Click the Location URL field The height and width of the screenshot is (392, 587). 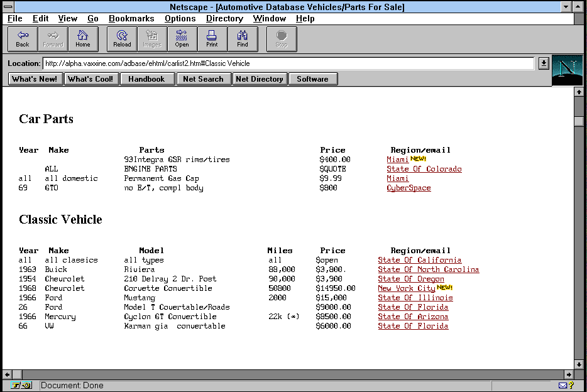(288, 63)
